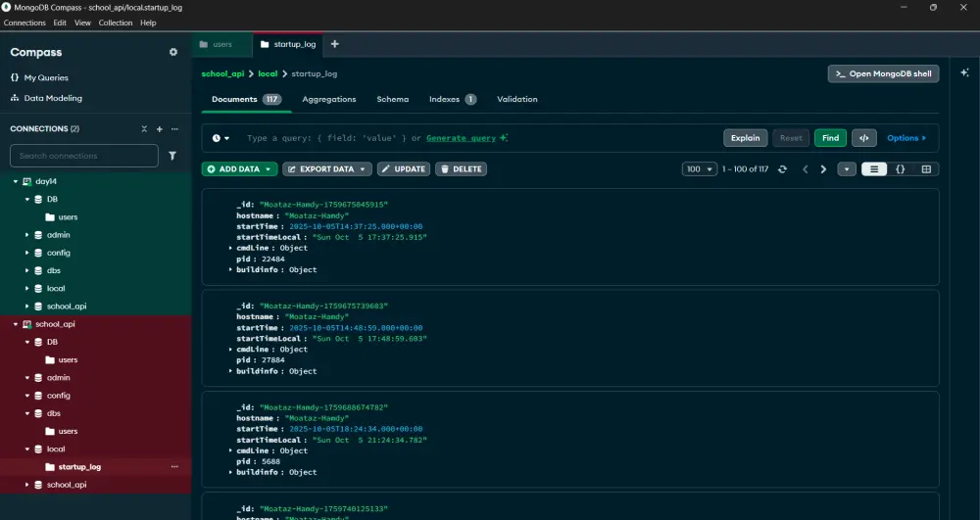
Task: Switch to list view
Action: pyautogui.click(x=874, y=169)
